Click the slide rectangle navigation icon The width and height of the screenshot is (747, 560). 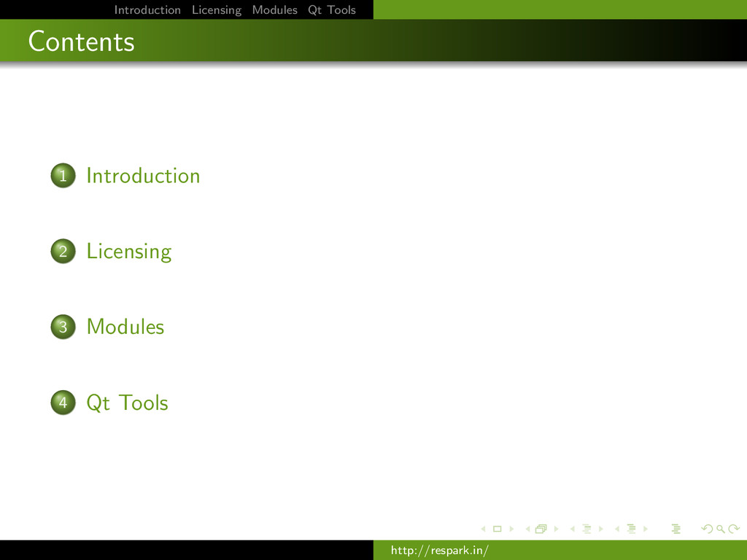498,529
